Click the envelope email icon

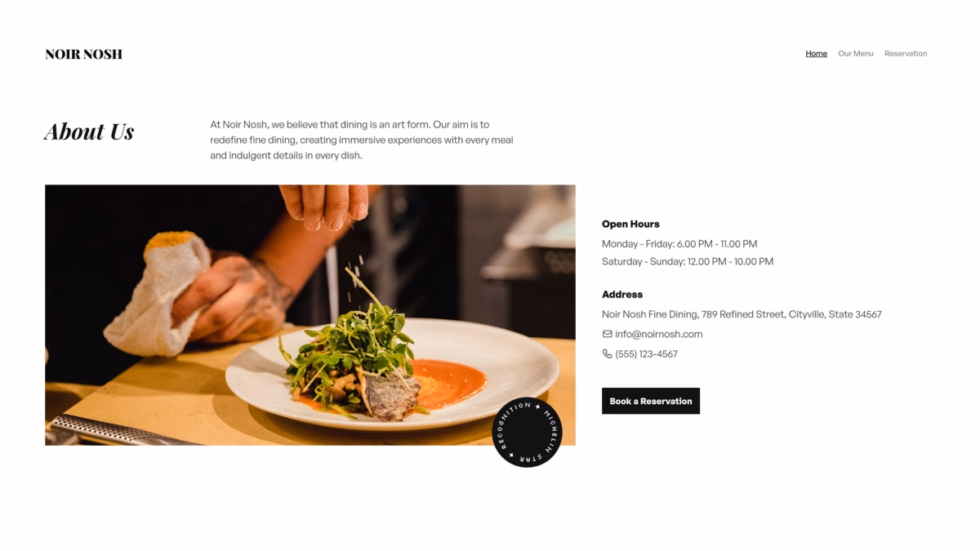point(607,334)
